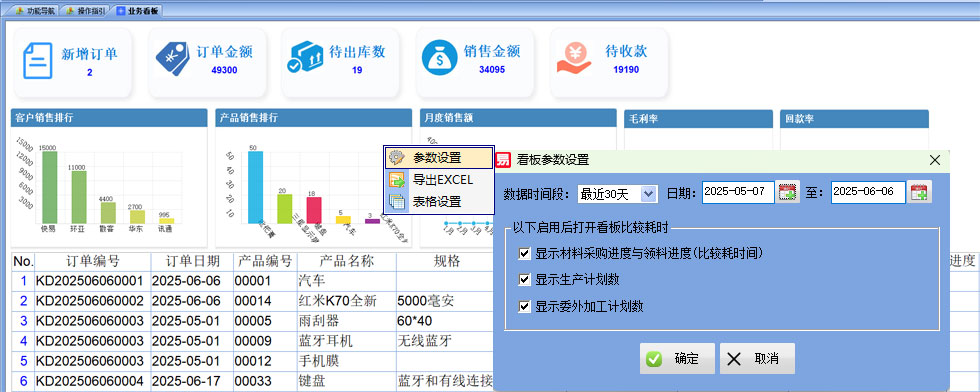Click the tallest green 快易 bar

point(49,188)
